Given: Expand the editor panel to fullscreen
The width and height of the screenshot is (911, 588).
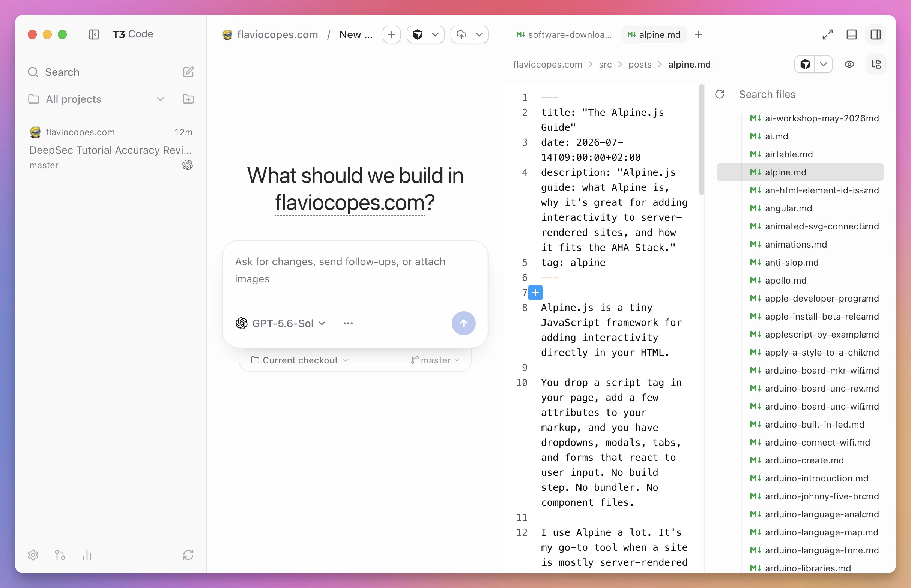Looking at the screenshot, I should 827,35.
